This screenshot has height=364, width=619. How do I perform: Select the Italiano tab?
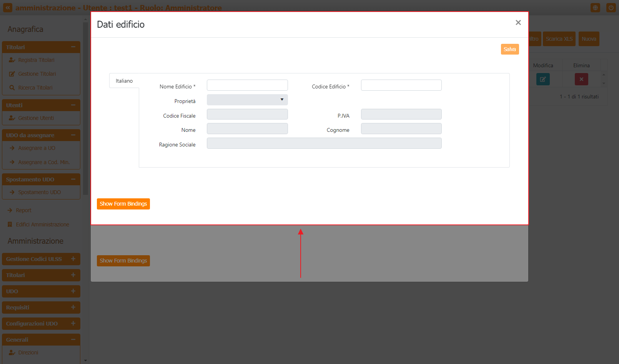tap(124, 81)
